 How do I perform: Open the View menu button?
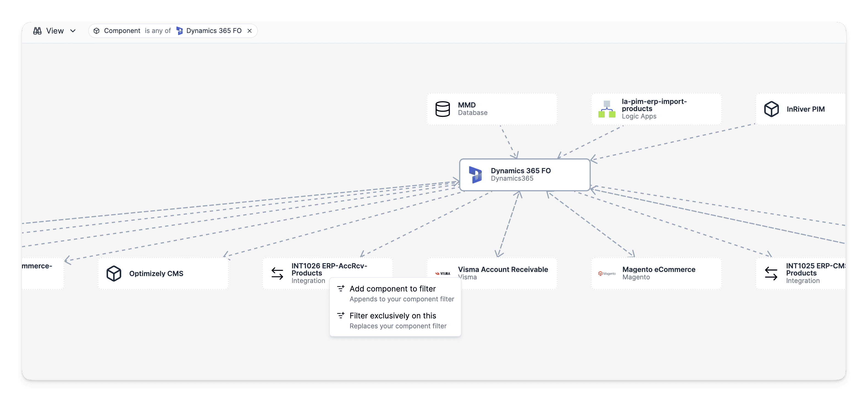pyautogui.click(x=55, y=31)
